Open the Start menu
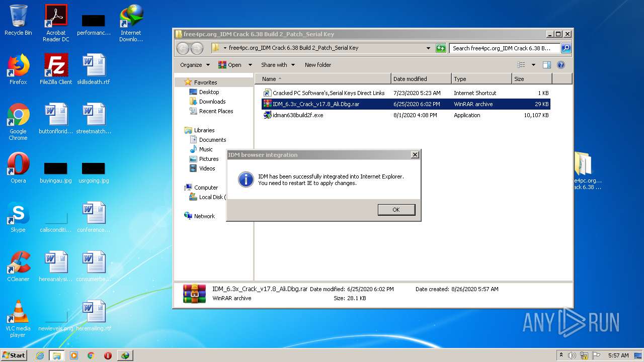The image size is (644, 362). 14,355
